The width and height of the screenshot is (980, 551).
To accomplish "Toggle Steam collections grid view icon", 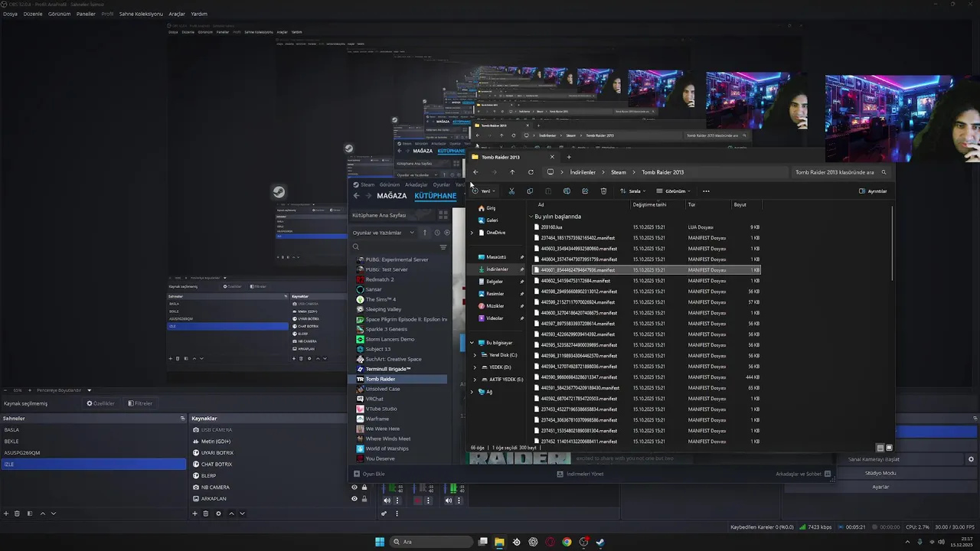I will pos(443,215).
